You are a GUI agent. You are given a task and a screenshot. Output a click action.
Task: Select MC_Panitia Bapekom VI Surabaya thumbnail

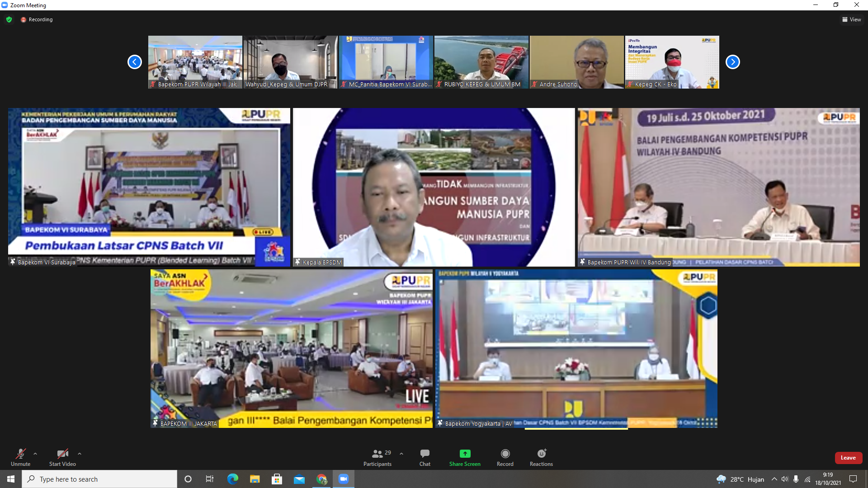(386, 62)
